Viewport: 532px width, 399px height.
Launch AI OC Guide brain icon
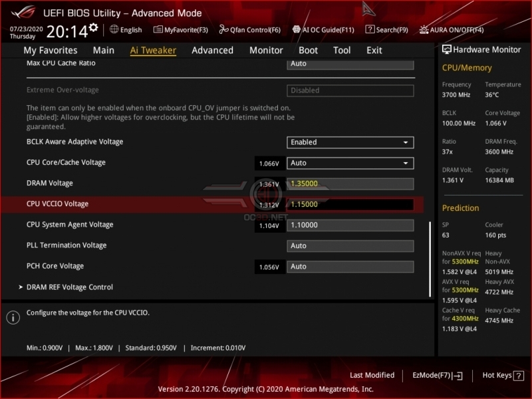(x=296, y=29)
